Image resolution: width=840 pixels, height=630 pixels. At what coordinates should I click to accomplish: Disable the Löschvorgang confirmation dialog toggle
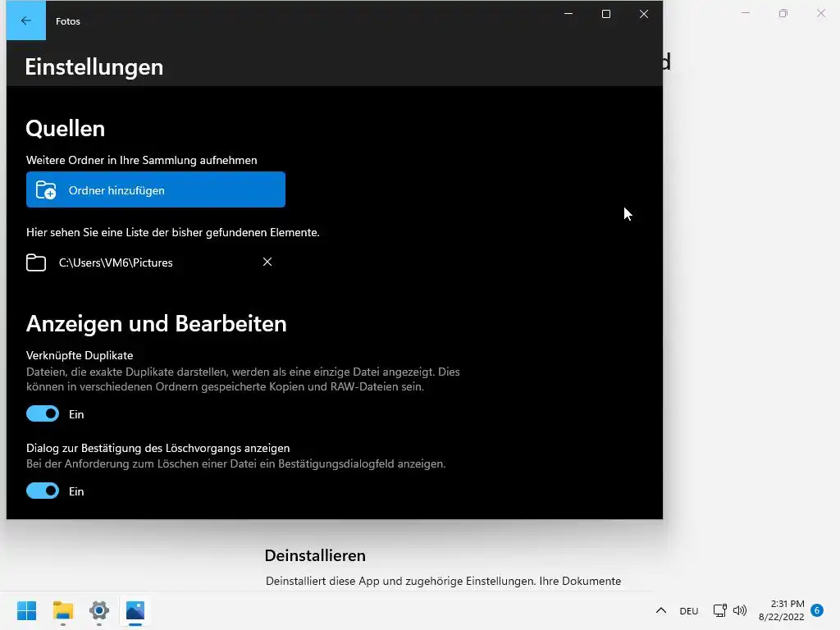coord(43,491)
